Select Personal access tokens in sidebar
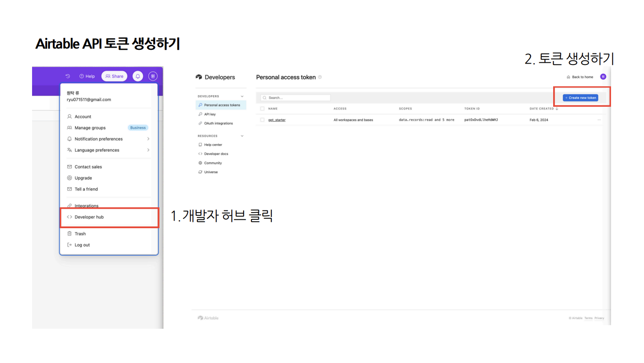The width and height of the screenshot is (644, 363). (221, 105)
